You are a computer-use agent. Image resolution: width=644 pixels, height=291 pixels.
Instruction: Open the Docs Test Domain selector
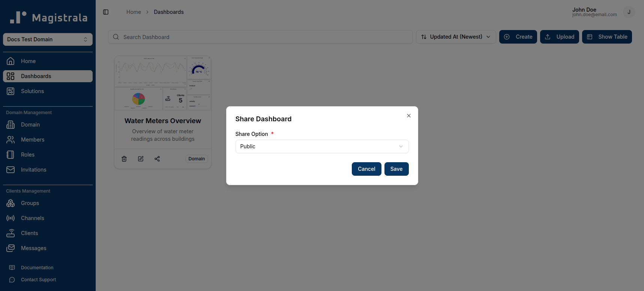click(x=48, y=39)
